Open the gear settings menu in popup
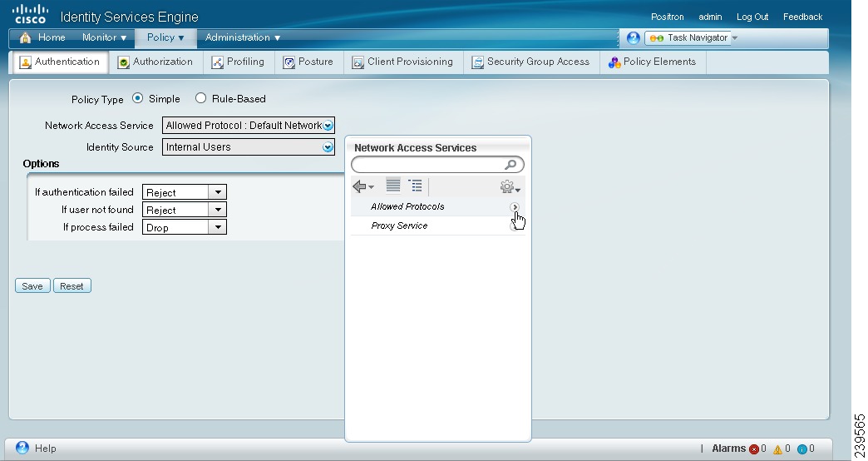Image resolution: width=868 pixels, height=461 pixels. click(510, 186)
